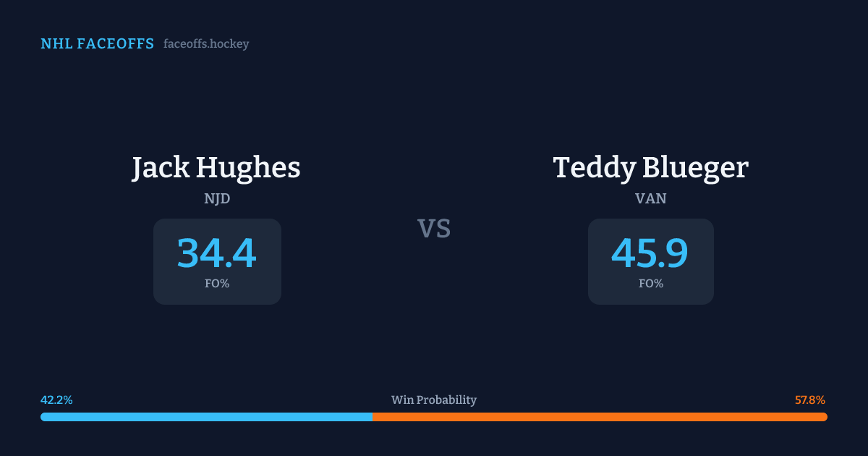
Task: Click the Win Probability label
Action: tap(434, 400)
